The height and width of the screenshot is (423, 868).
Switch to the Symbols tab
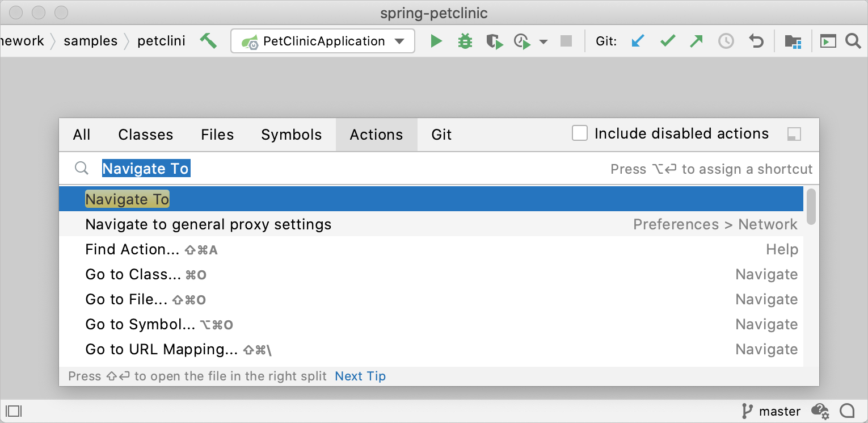[x=292, y=135]
